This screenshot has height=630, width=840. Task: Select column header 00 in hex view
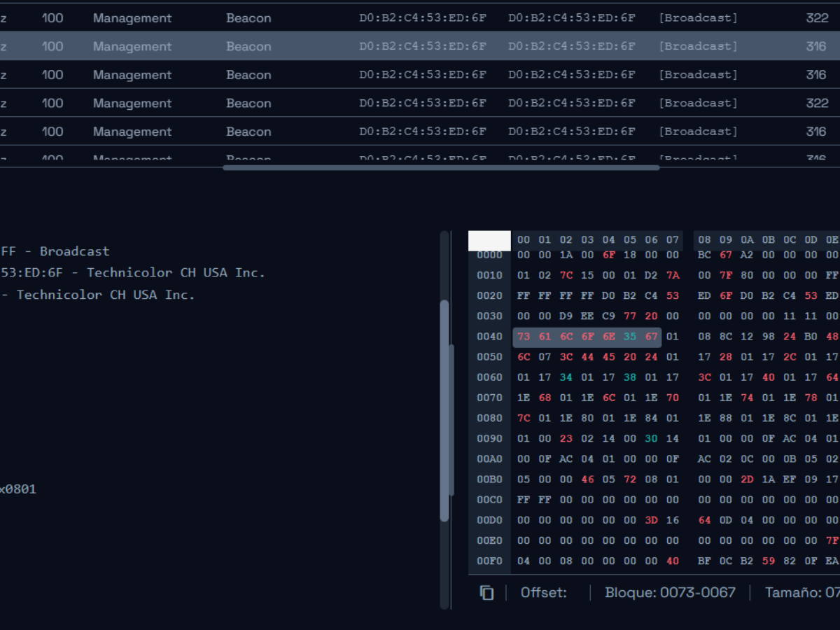tap(523, 240)
